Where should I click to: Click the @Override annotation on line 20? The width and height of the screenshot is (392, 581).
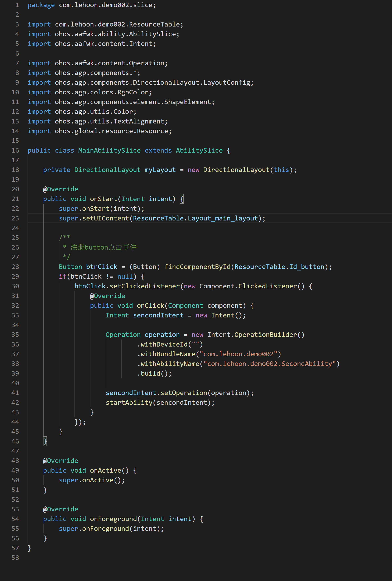pyautogui.click(x=60, y=189)
